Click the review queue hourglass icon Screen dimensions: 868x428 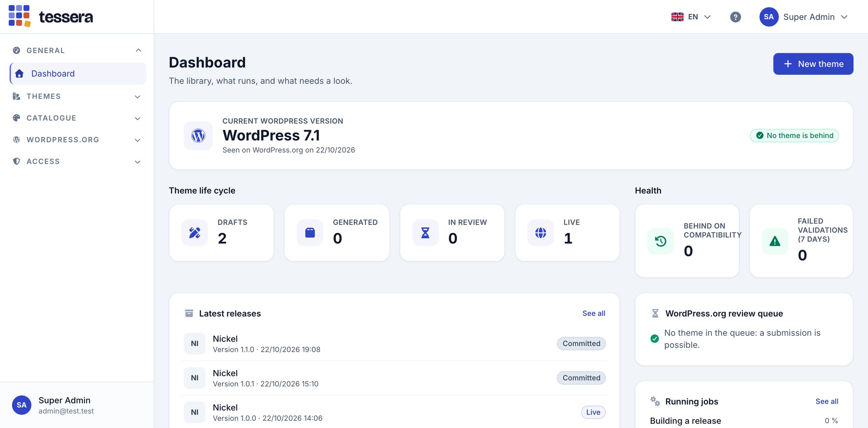pos(655,313)
